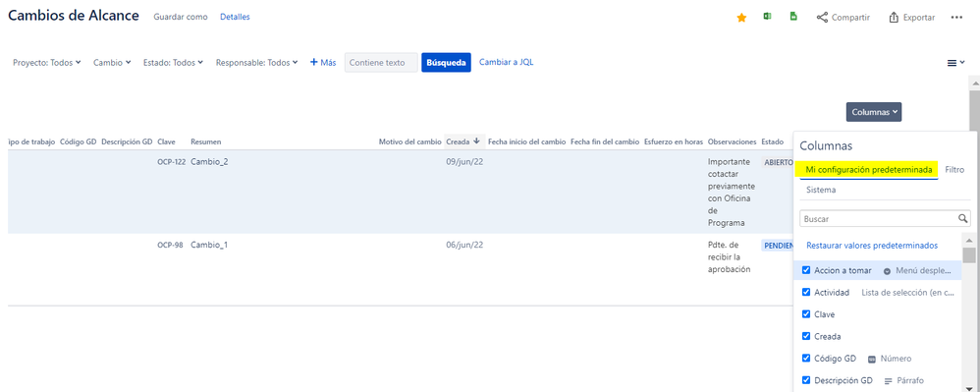Open the Detalles link

tap(235, 17)
